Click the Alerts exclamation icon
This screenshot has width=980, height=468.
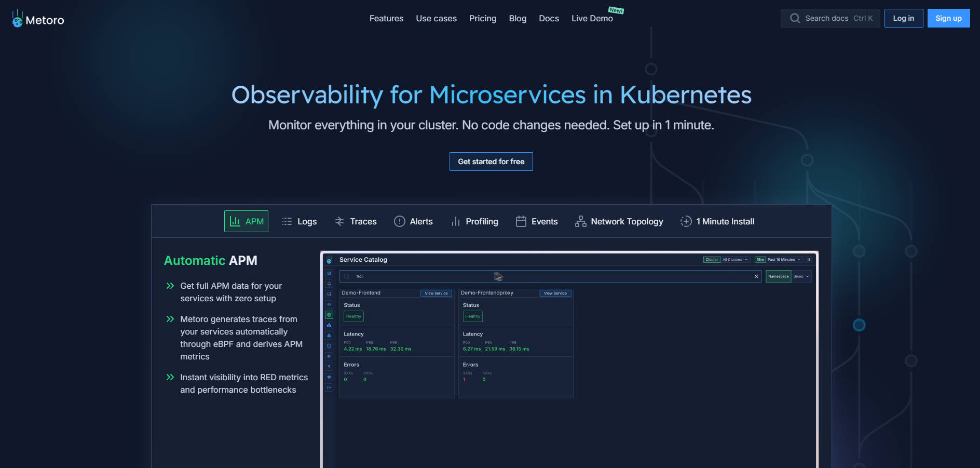pos(399,221)
